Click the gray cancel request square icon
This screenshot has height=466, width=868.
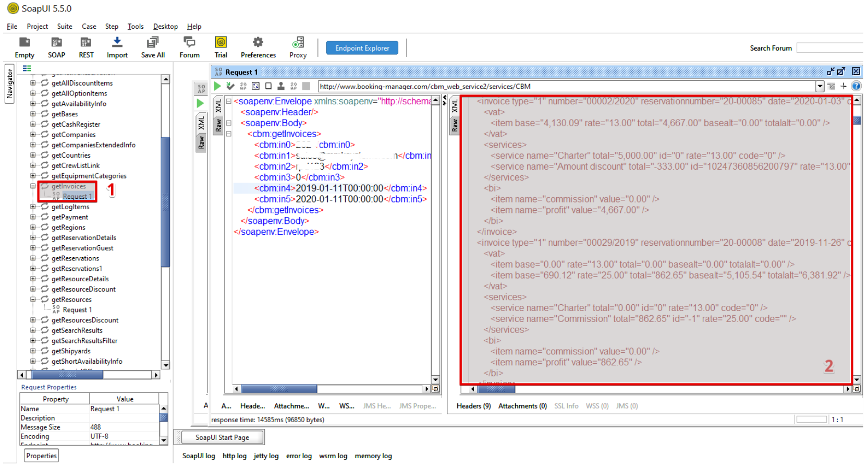tap(307, 86)
